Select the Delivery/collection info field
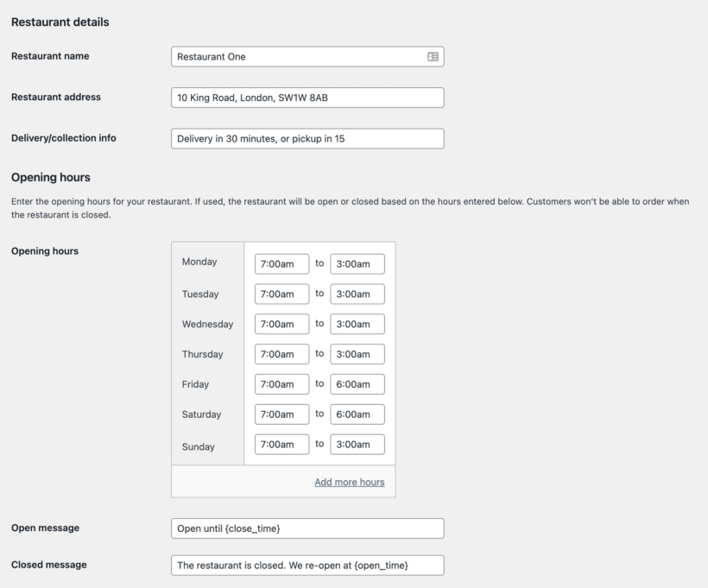This screenshot has height=588, width=708. click(x=307, y=138)
